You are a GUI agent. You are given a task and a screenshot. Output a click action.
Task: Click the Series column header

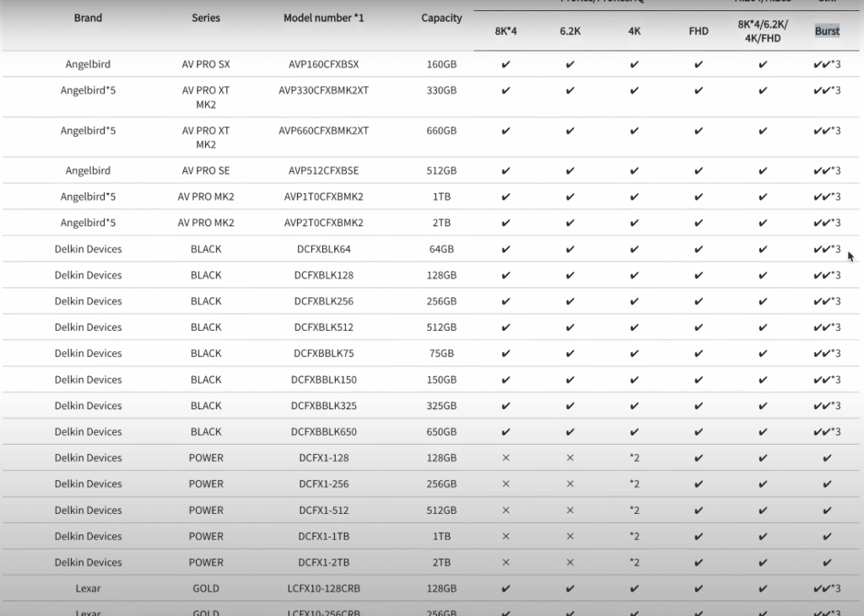pyautogui.click(x=206, y=18)
